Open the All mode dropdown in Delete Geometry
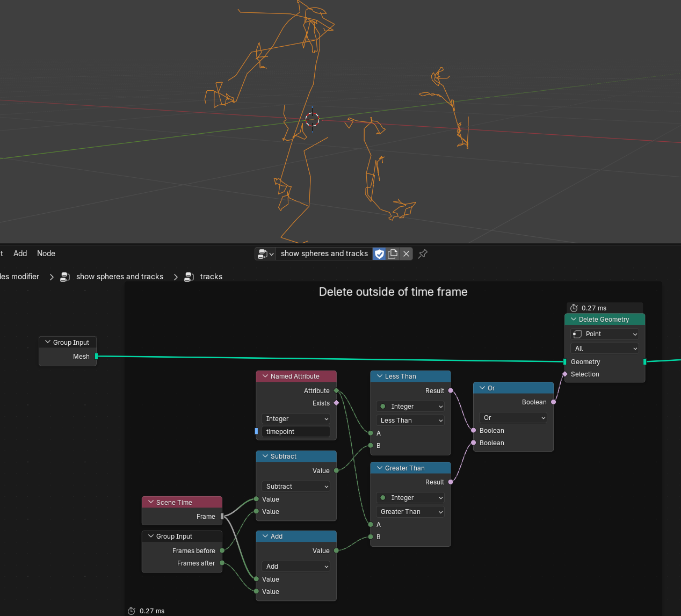The height and width of the screenshot is (616, 681). click(604, 349)
